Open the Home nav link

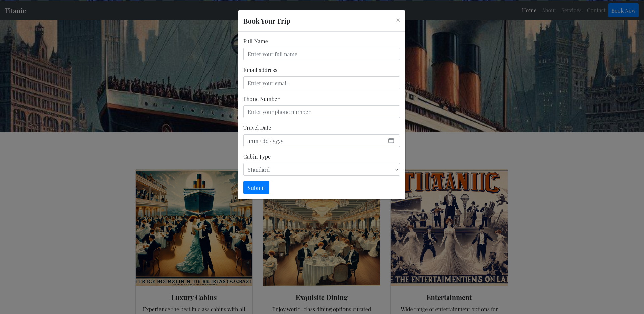pyautogui.click(x=529, y=10)
